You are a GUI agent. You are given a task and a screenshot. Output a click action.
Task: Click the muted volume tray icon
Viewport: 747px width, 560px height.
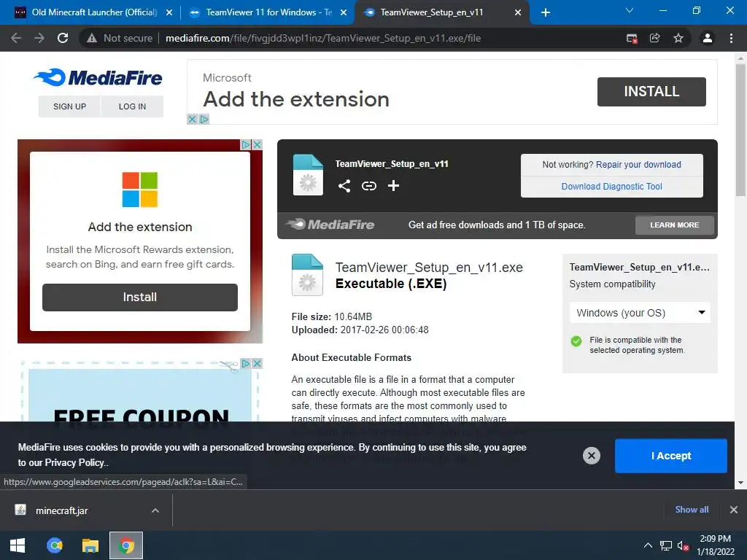click(x=683, y=545)
